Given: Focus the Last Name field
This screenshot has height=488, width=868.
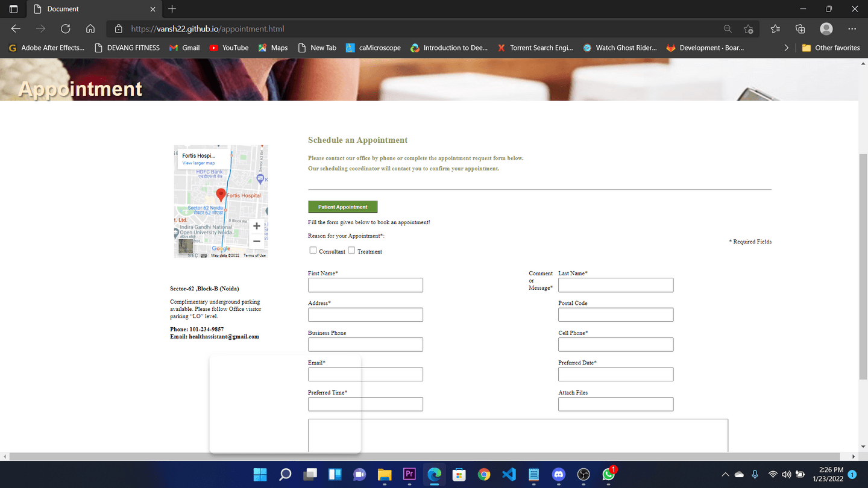Looking at the screenshot, I should coord(615,285).
